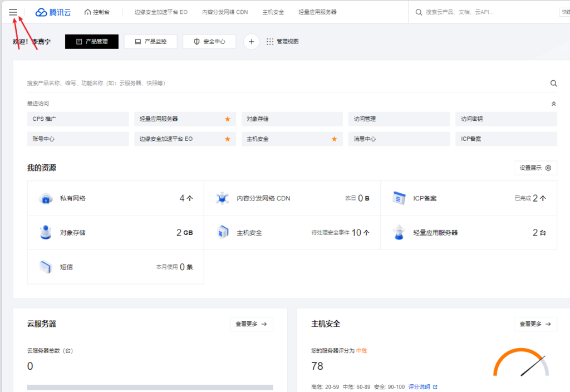Open the 对象存储 bucket resource icon
The width and height of the screenshot is (570, 392).
tap(46, 233)
